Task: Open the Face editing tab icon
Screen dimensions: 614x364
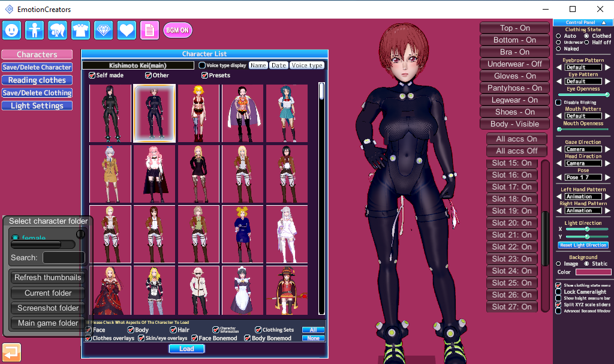Action: pos(12,30)
